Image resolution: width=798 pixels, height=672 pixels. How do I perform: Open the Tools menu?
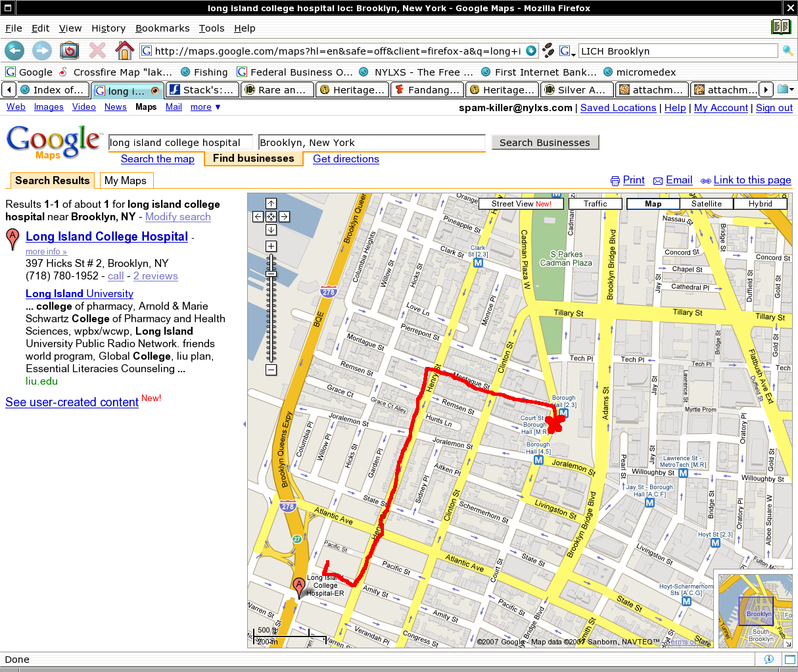click(x=212, y=28)
